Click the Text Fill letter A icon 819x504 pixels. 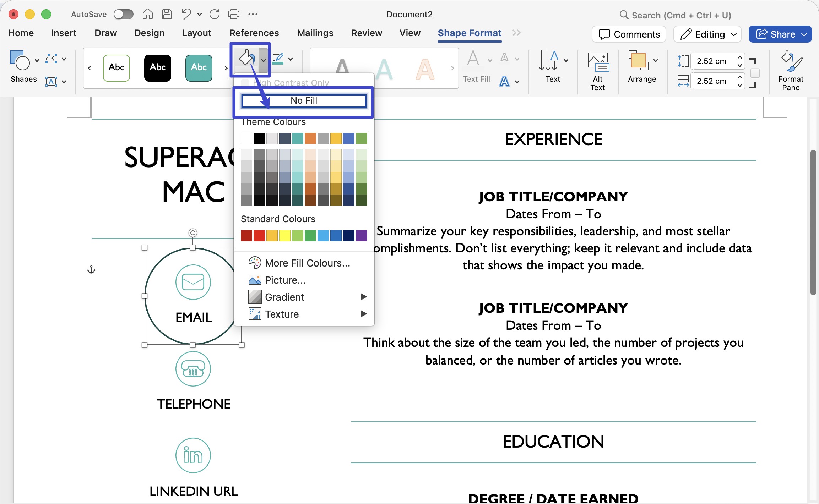pos(473,59)
